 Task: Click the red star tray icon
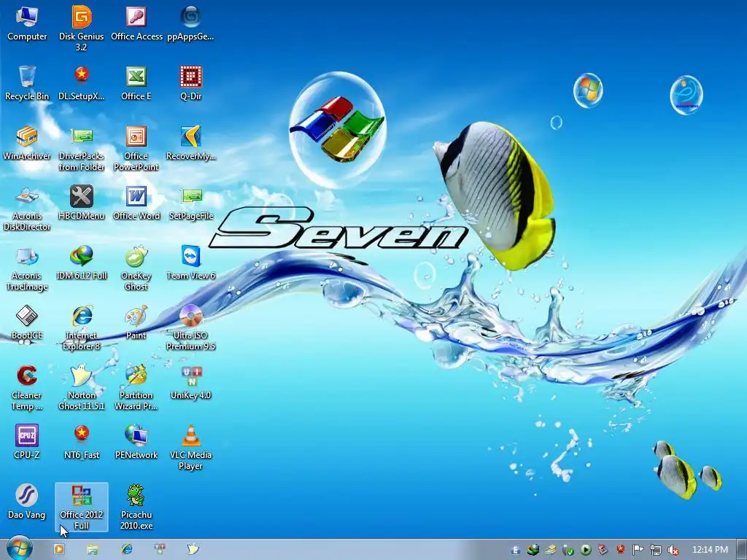coord(620,550)
